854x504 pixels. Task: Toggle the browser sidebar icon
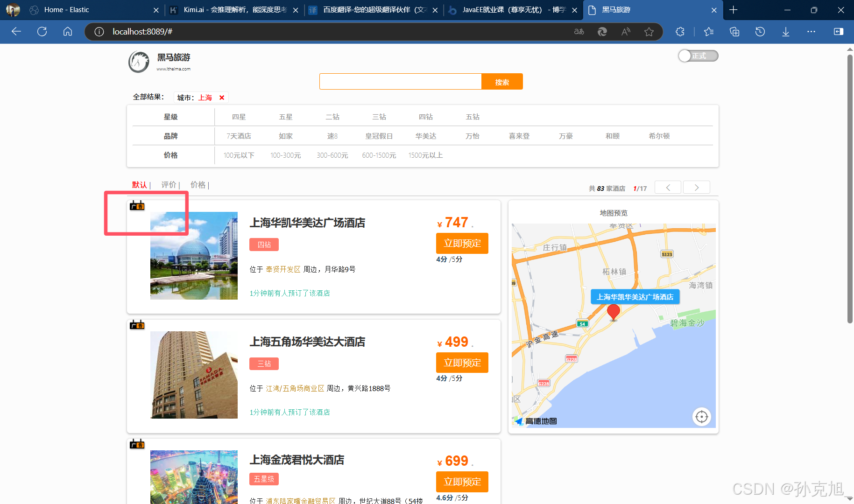(x=839, y=31)
